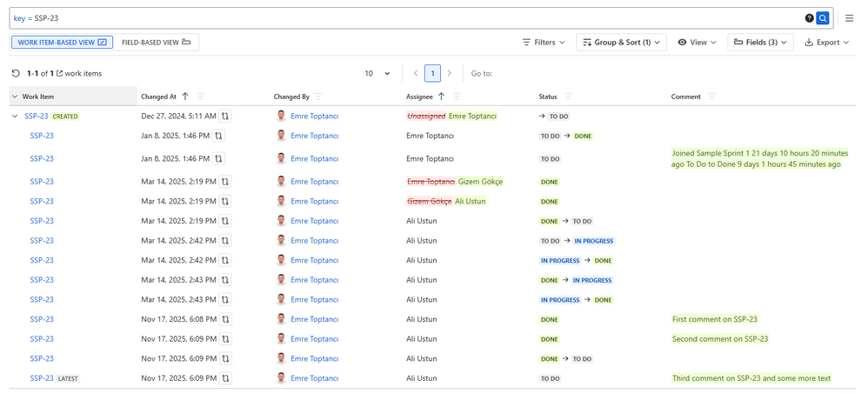This screenshot has width=868, height=394.
Task: Sort by Assignee arrow
Action: (x=441, y=97)
